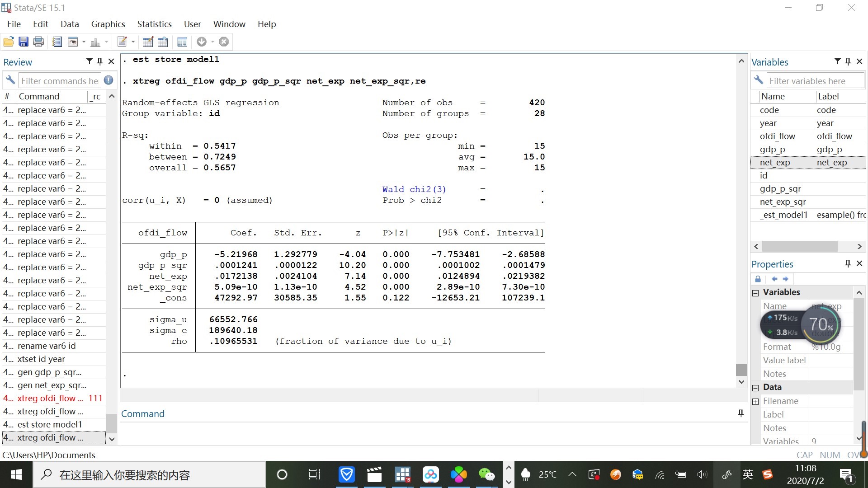Expand the Filename row in Properties
This screenshot has height=488, width=868.
pyautogui.click(x=755, y=401)
